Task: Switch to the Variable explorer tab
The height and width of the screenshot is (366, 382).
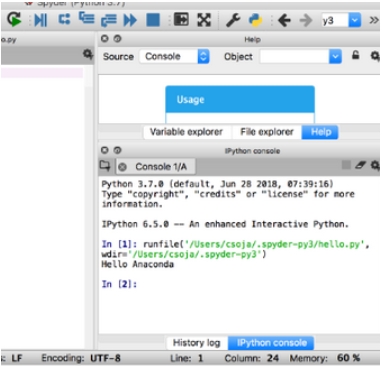Action: (x=186, y=132)
